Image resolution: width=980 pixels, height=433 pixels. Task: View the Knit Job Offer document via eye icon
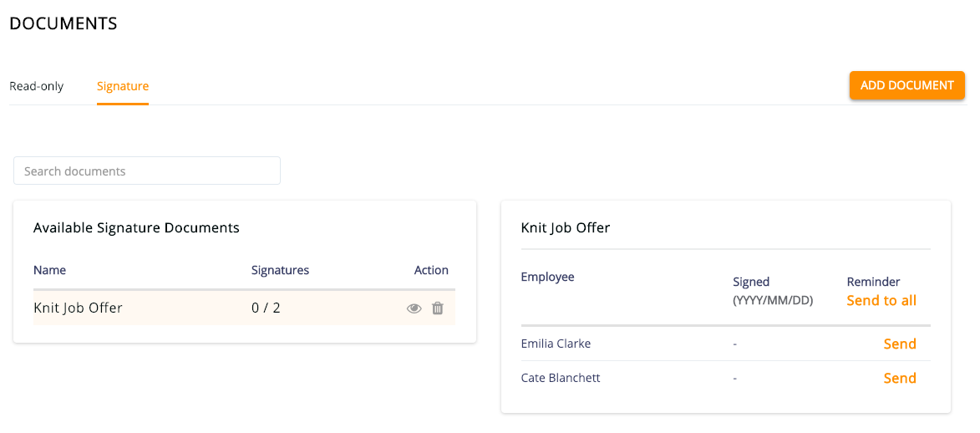point(414,308)
